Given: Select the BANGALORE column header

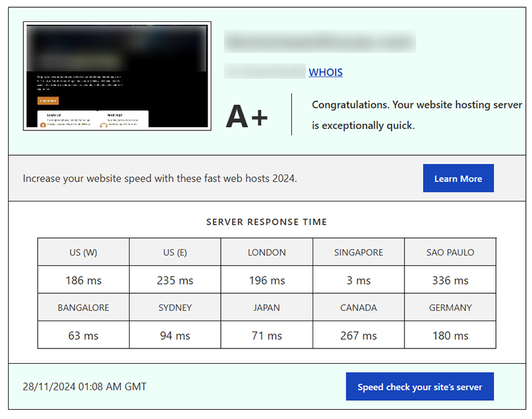Looking at the screenshot, I should [x=82, y=308].
